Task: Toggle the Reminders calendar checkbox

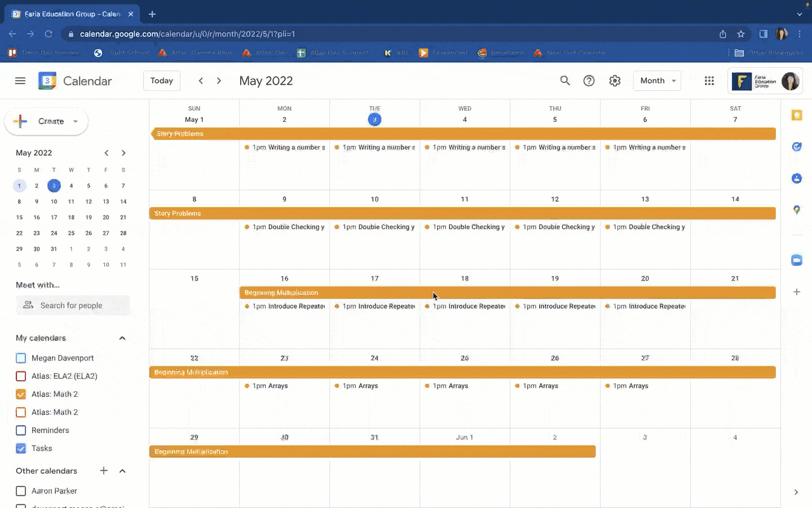Action: [x=21, y=430]
